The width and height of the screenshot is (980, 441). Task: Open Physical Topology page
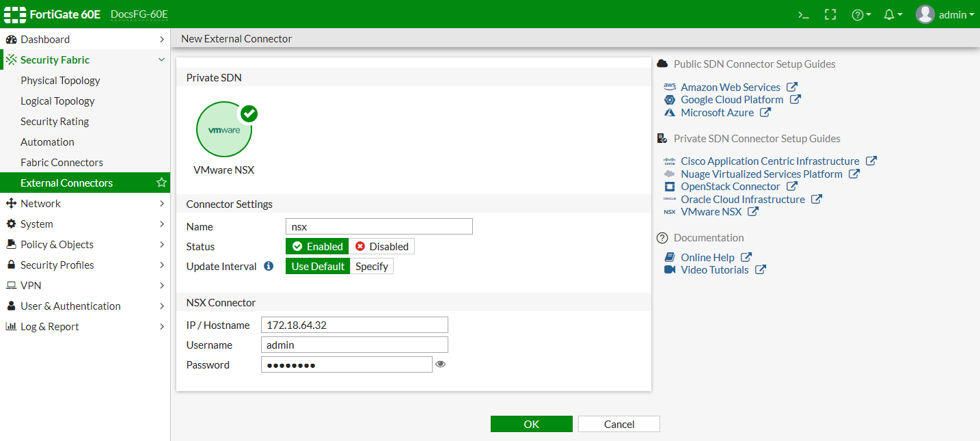click(60, 80)
